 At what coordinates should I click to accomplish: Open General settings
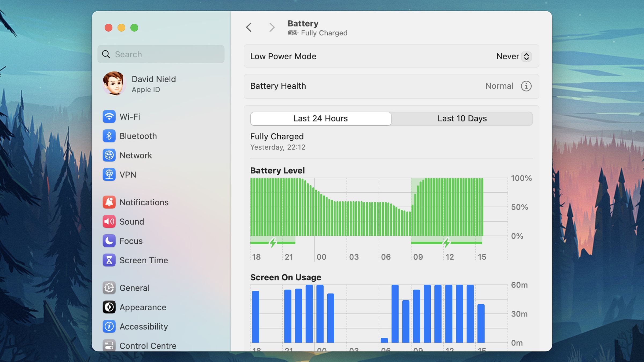tap(134, 288)
